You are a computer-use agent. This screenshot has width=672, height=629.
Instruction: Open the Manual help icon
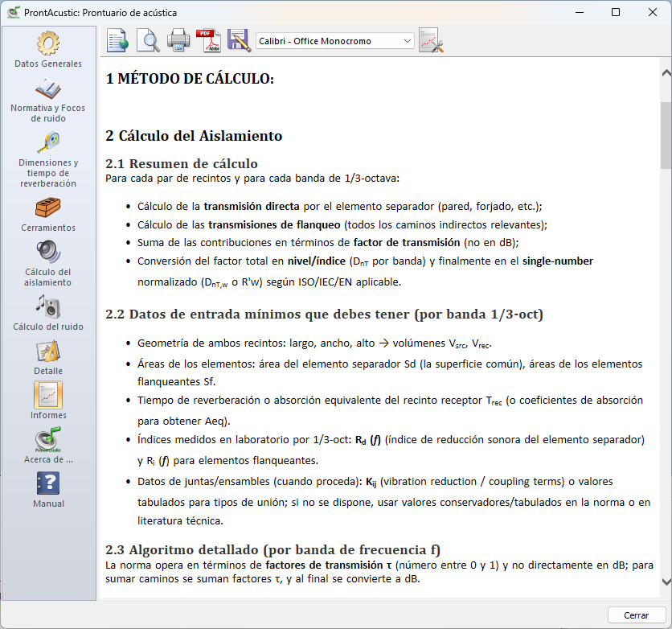point(48,490)
